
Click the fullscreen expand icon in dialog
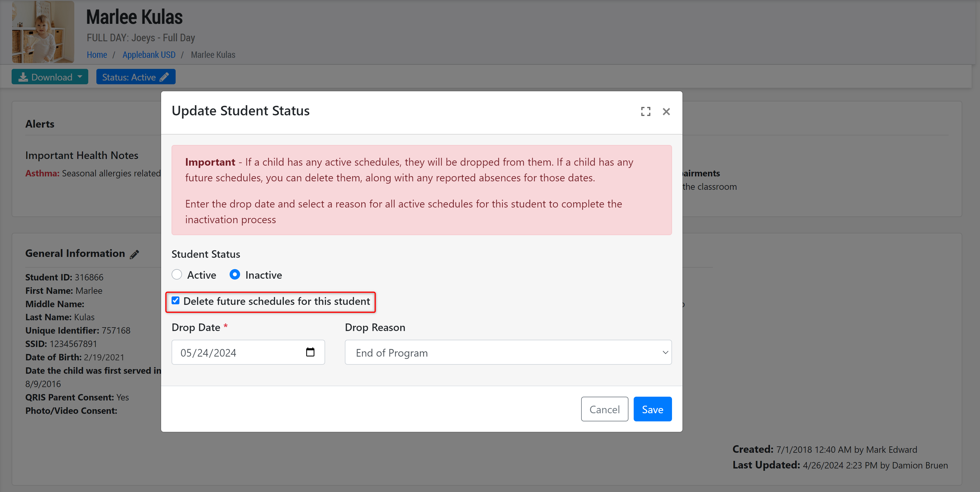tap(645, 112)
